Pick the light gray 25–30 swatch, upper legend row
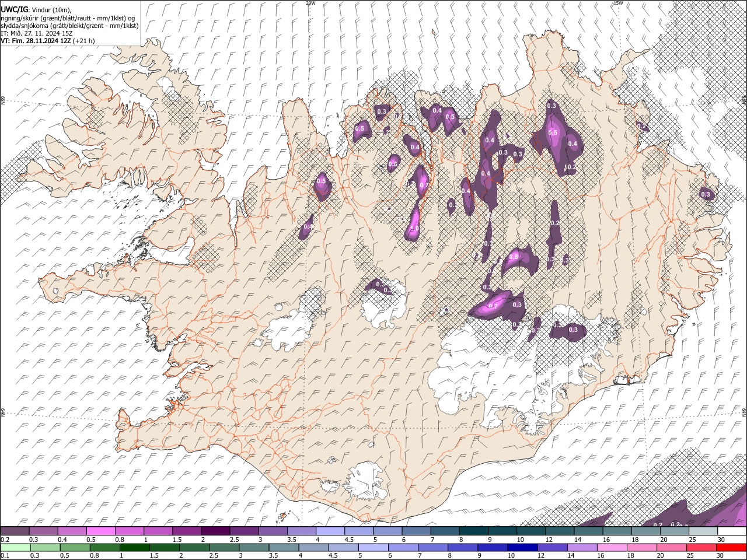The image size is (747, 560). (x=703, y=531)
